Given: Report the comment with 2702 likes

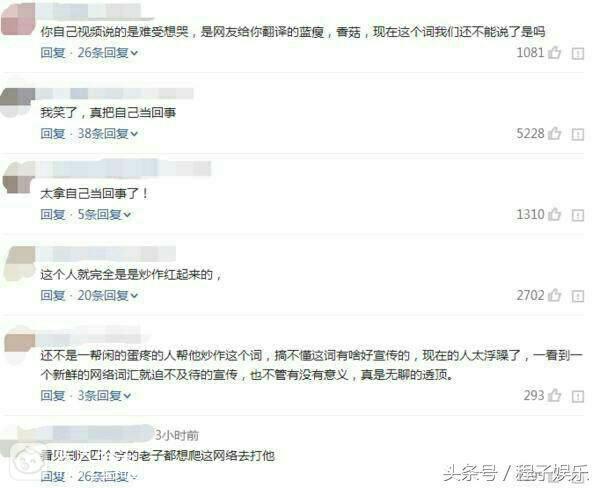Looking at the screenshot, I should click(578, 296).
